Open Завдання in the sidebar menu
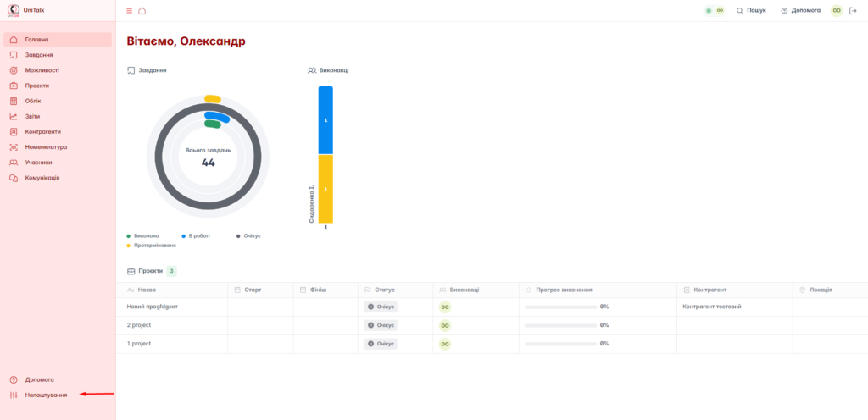The image size is (868, 420). click(39, 55)
